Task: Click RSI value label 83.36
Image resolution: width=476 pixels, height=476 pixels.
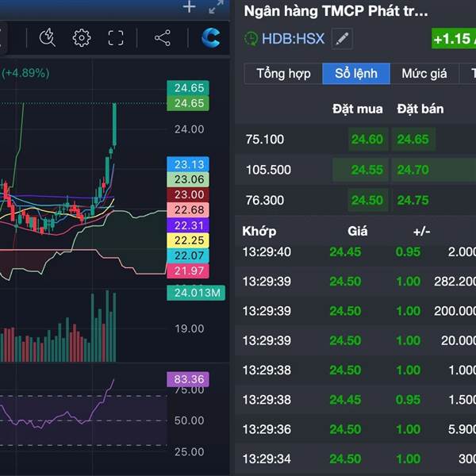Action: tap(188, 379)
